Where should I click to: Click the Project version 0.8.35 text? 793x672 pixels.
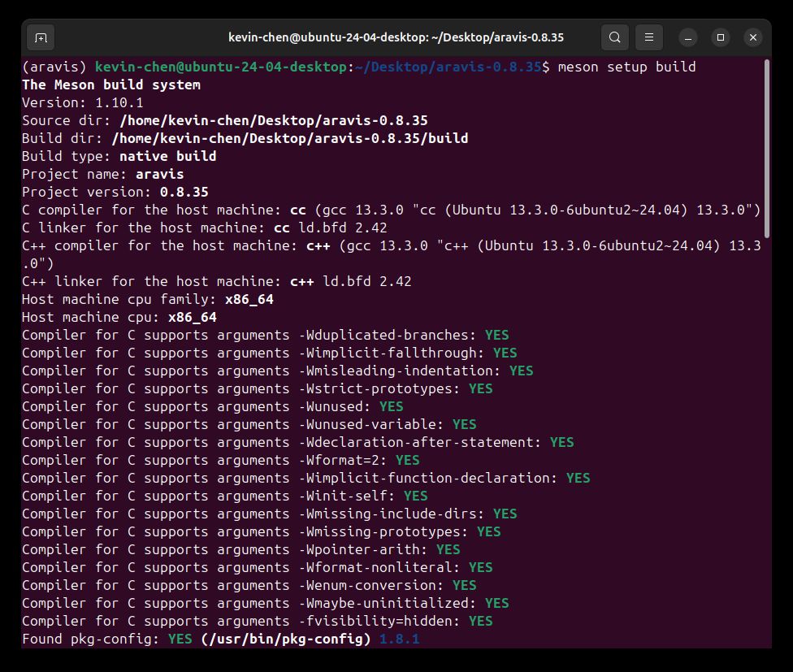(184, 192)
